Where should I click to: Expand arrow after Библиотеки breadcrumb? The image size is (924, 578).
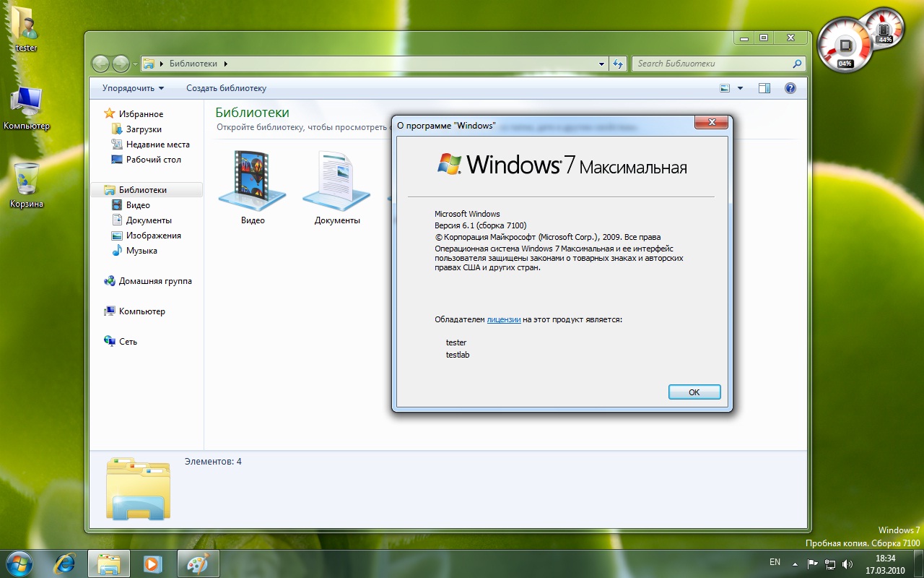coord(225,64)
